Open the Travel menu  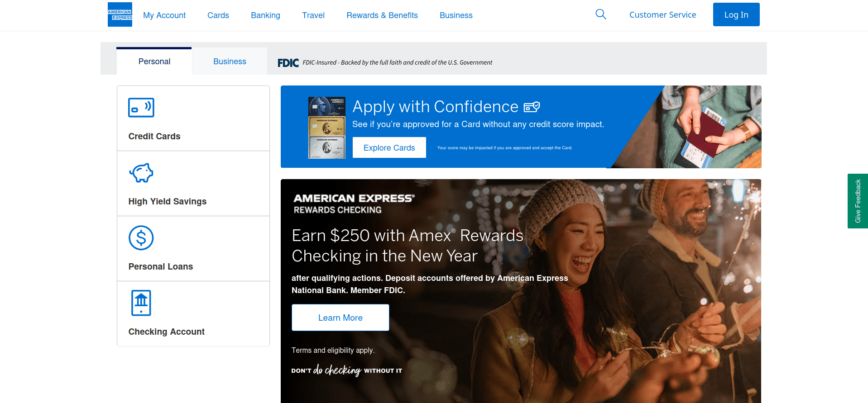pos(313,15)
